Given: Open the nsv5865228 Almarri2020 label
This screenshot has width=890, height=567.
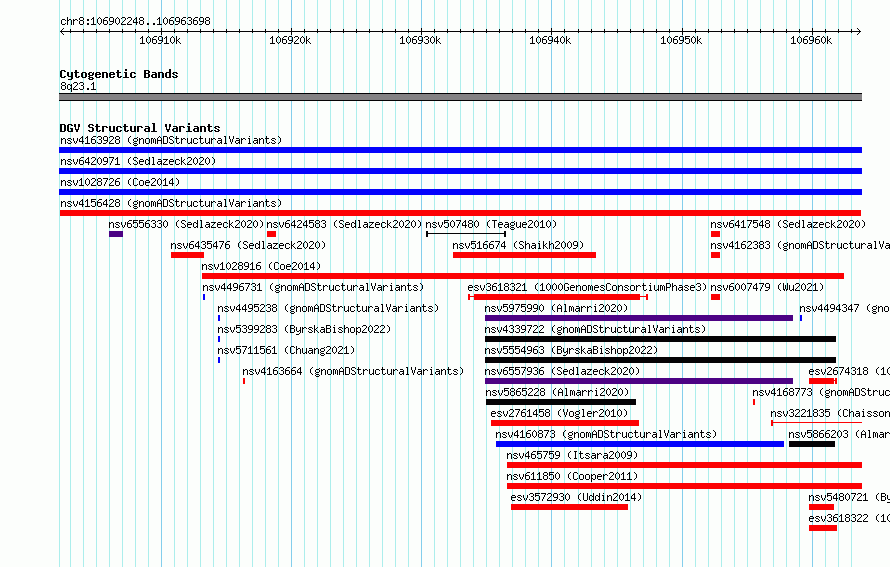Looking at the screenshot, I should (x=557, y=392).
